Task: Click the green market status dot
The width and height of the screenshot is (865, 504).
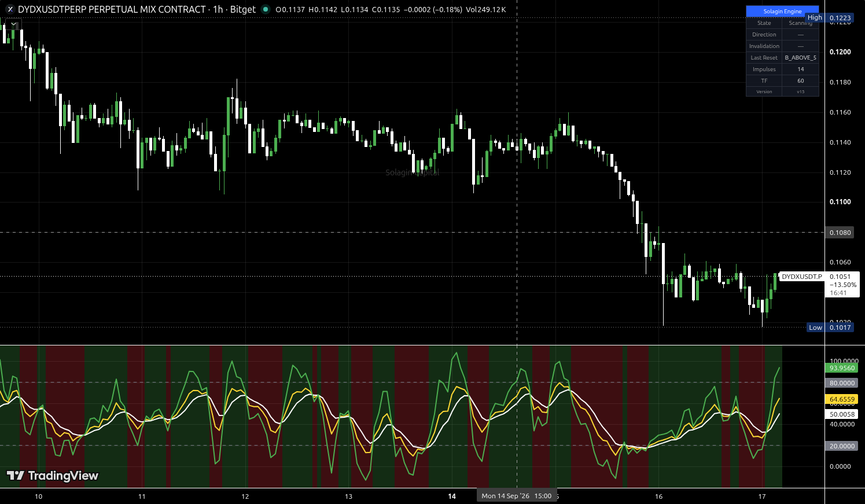Action: [x=266, y=9]
